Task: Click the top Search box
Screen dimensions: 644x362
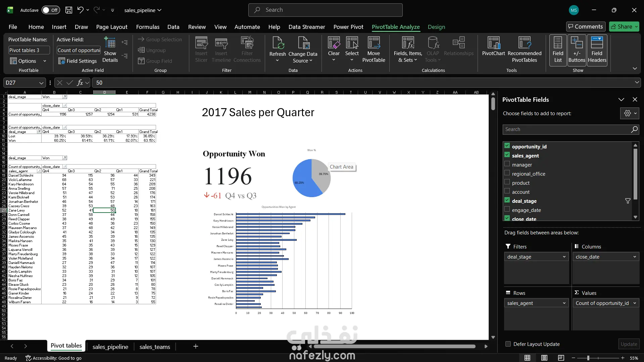Action: [x=325, y=10]
